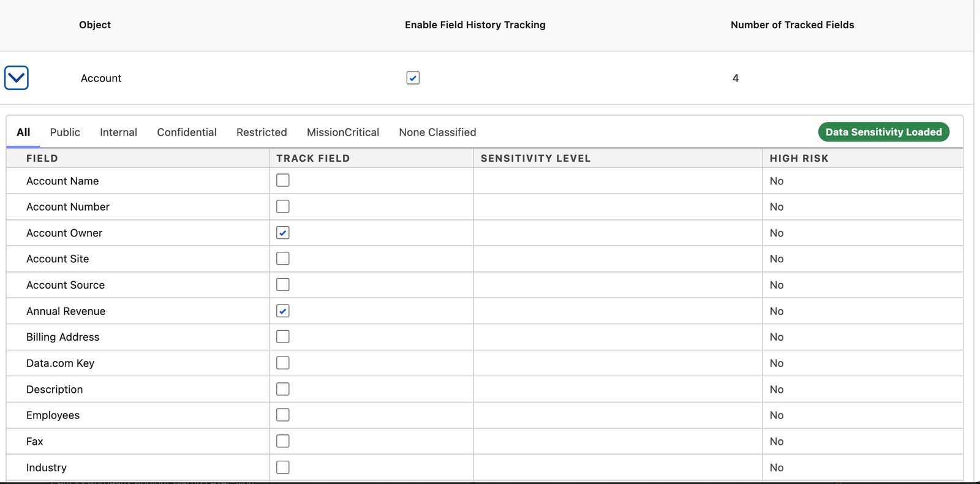Untick Annual Revenue track field checkbox
Viewport: 980px width, 484px height.
[283, 311]
